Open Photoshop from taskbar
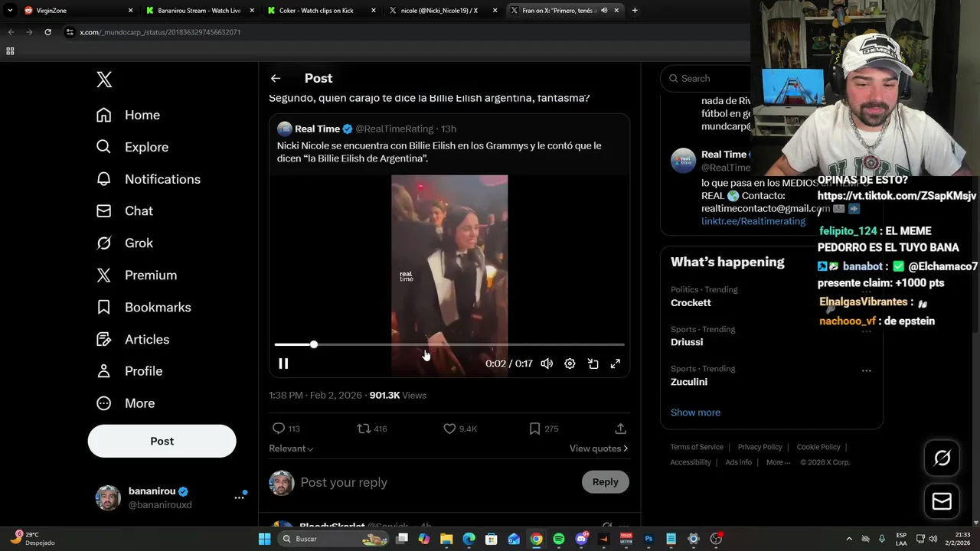The image size is (980, 551). 648,539
